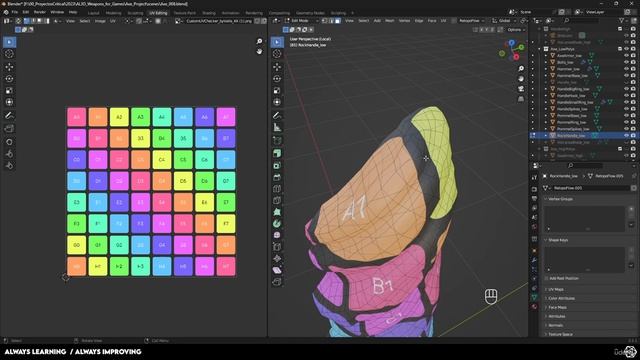Open the Modifiers wrench properties tab
The width and height of the screenshot is (640, 360).
(x=534, y=260)
